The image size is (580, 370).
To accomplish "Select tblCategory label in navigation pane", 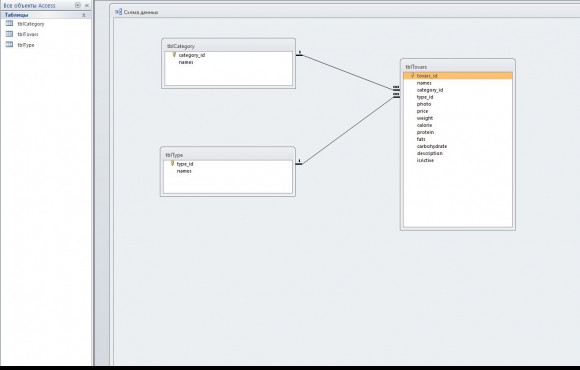I will pyautogui.click(x=31, y=24).
